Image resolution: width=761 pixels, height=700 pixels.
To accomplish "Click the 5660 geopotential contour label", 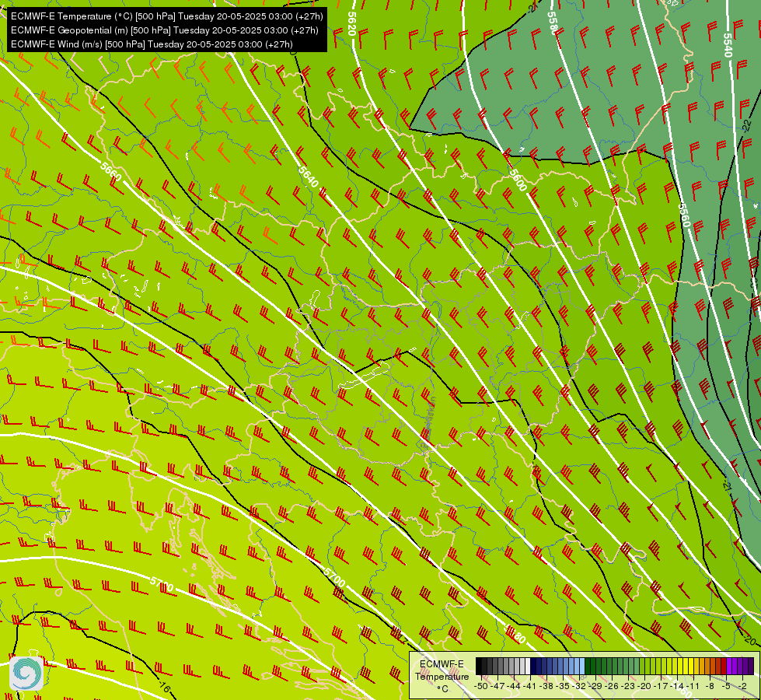I will coord(110,171).
